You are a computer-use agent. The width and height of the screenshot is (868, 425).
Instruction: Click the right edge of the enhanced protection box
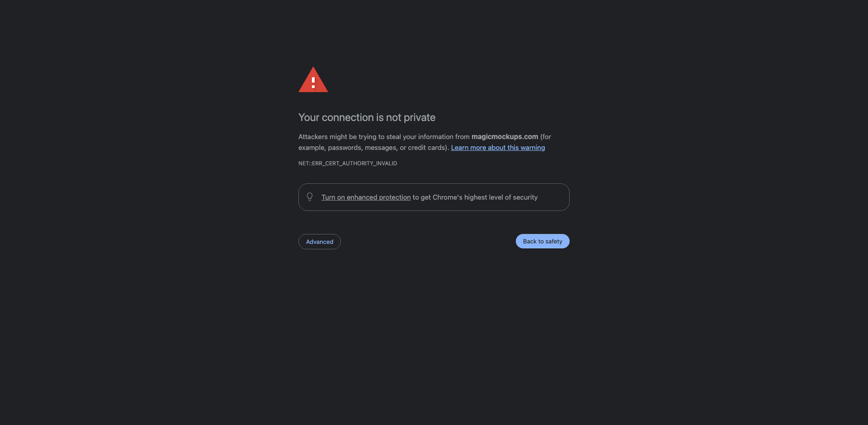(x=569, y=197)
